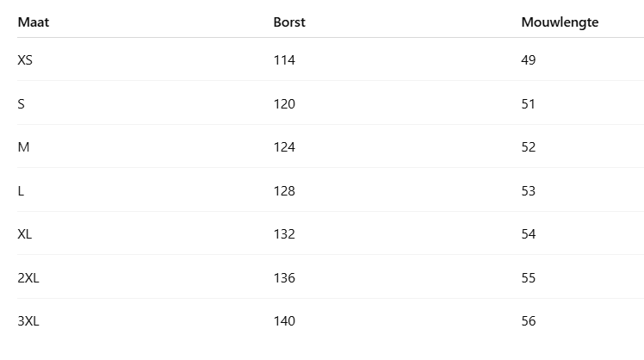Select Borst value 132
Image resolution: width=644 pixels, height=360 pixels.
click(x=284, y=234)
